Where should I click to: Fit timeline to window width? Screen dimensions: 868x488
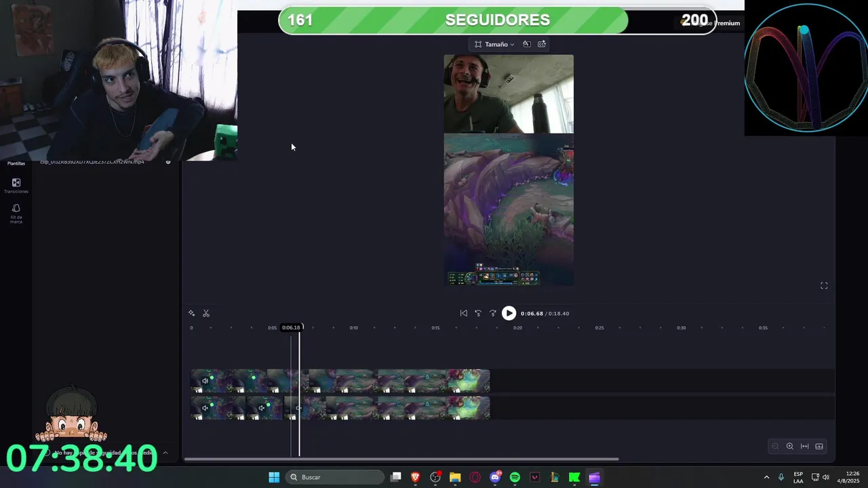[x=804, y=446]
